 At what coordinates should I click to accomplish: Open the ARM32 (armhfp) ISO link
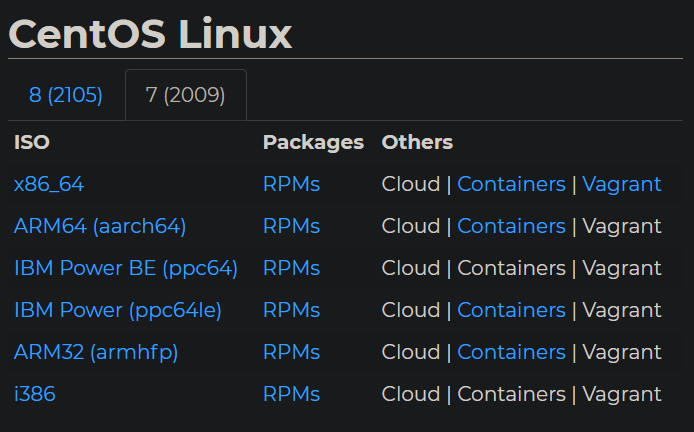tap(96, 352)
